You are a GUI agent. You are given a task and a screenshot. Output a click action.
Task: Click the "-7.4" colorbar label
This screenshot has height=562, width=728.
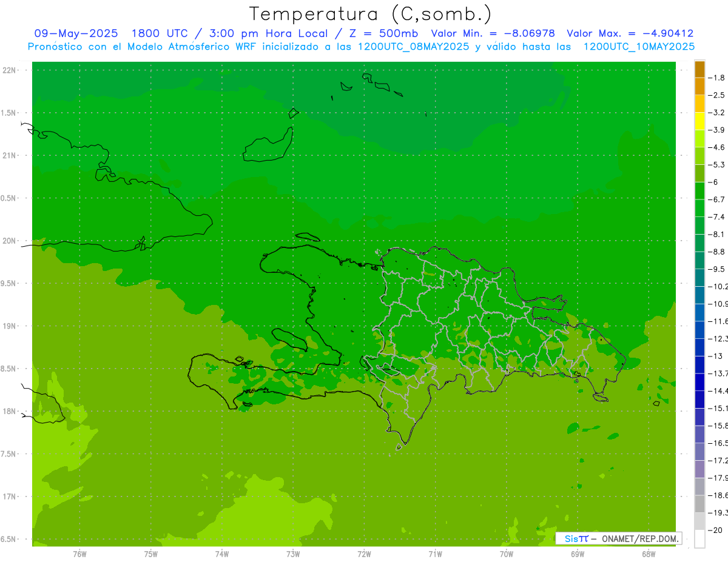tap(716, 216)
